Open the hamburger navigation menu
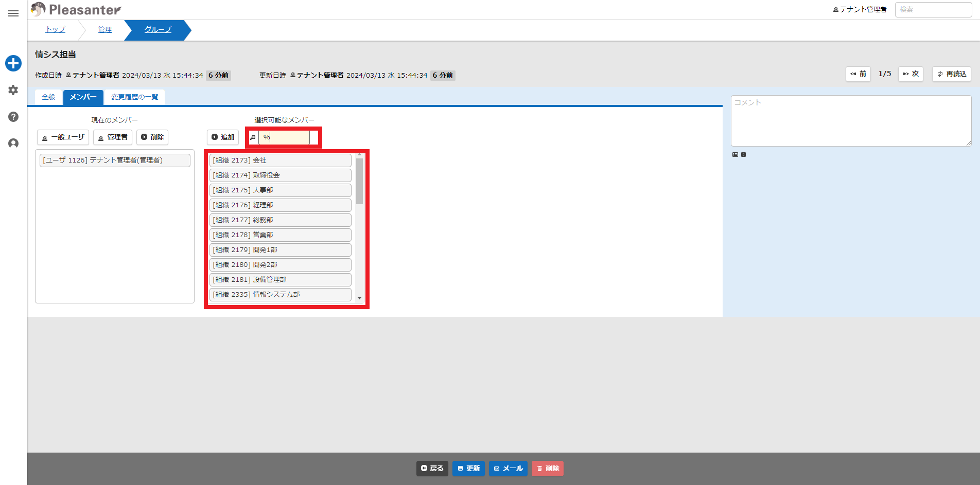Image resolution: width=980 pixels, height=485 pixels. pyautogui.click(x=13, y=13)
